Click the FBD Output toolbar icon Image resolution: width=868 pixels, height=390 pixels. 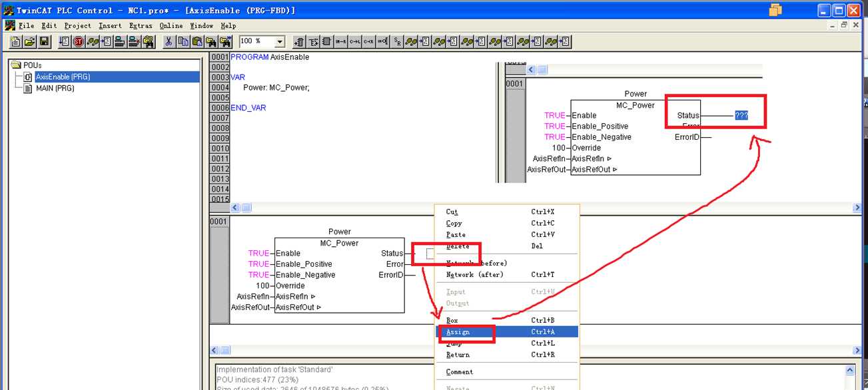point(313,42)
